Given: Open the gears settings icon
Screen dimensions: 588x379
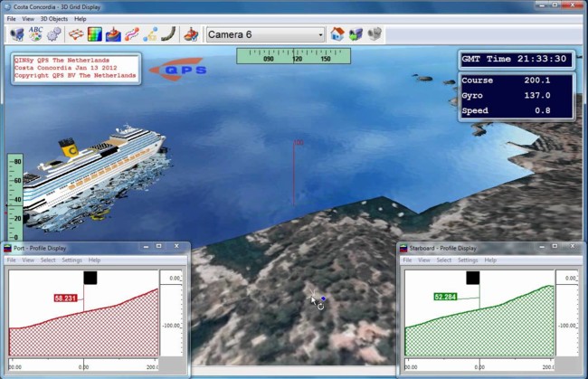Looking at the screenshot, I should point(54,34).
